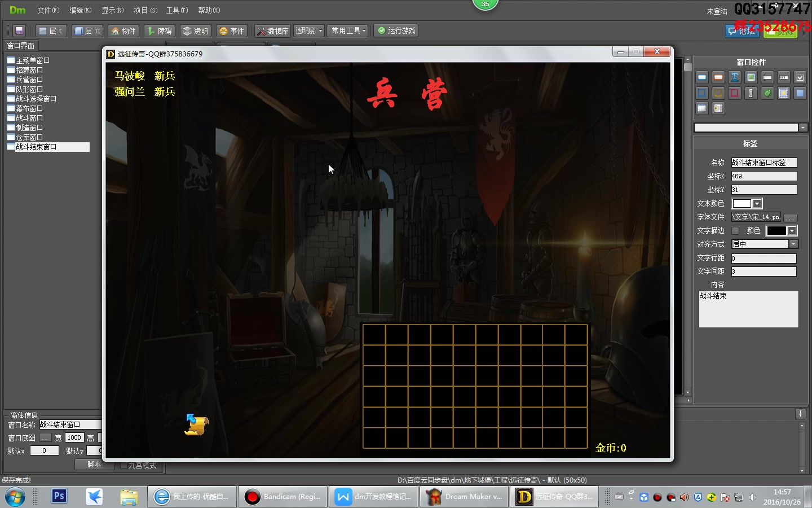The width and height of the screenshot is (812, 508).
Task: Click the 运行游戏 run game button
Action: (396, 30)
